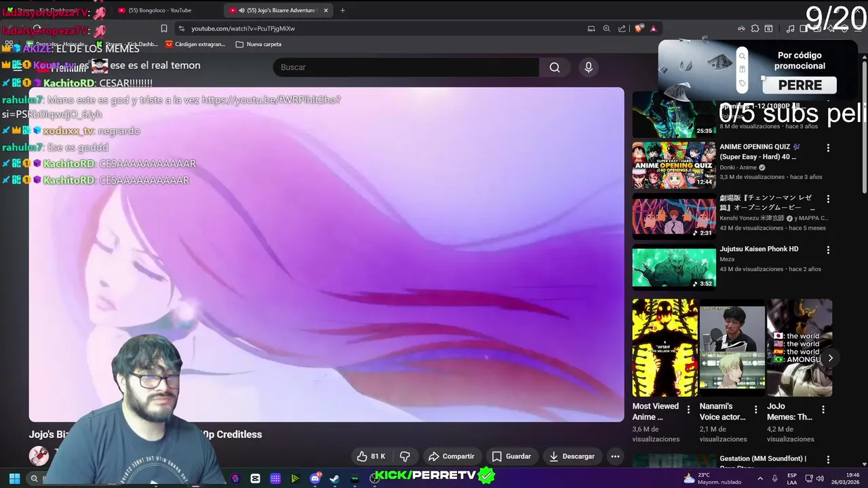
Task: Click the Brave Rewards triangle icon
Action: (x=653, y=28)
